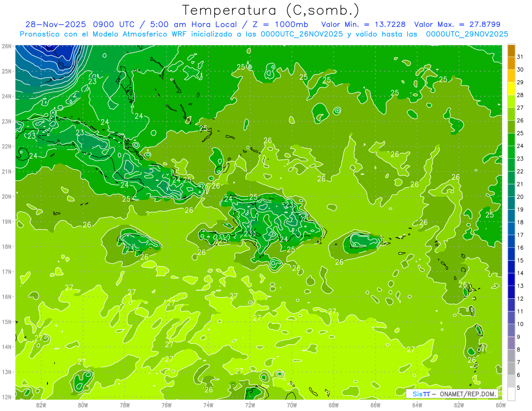Screen dimensions: 532x411
Task: Click the "0900 UTC" time text
Action: pyautogui.click(x=115, y=24)
